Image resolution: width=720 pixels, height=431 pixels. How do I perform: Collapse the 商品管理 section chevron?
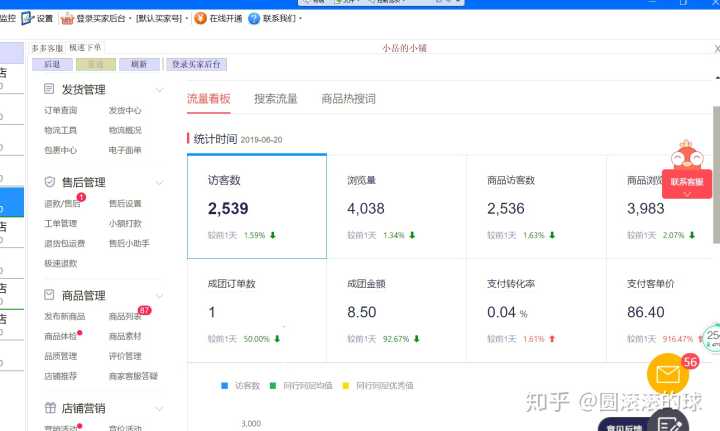click(160, 295)
